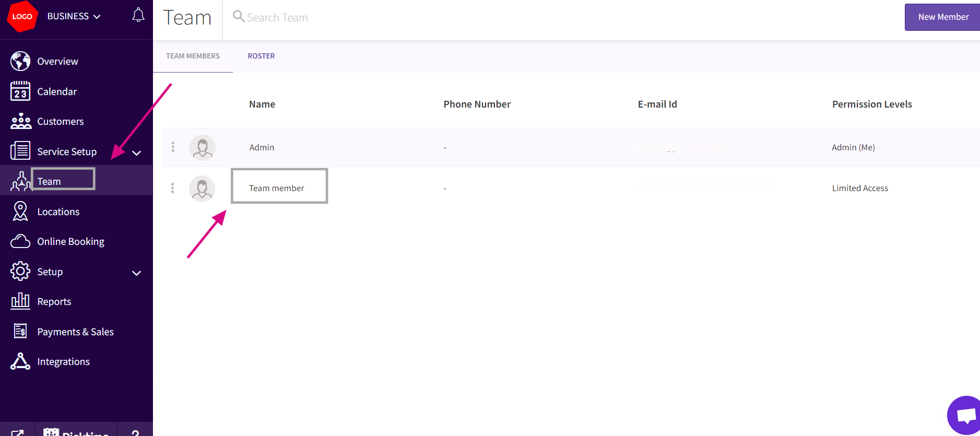Click the Payments & Sales receipt icon
This screenshot has width=980, height=436.
pos(20,332)
